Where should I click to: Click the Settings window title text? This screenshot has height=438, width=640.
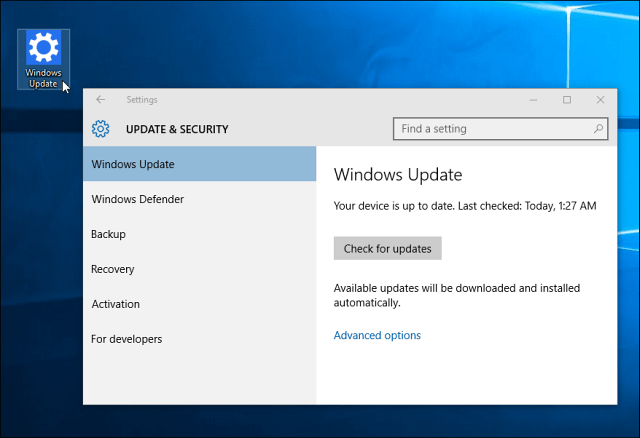(x=142, y=100)
